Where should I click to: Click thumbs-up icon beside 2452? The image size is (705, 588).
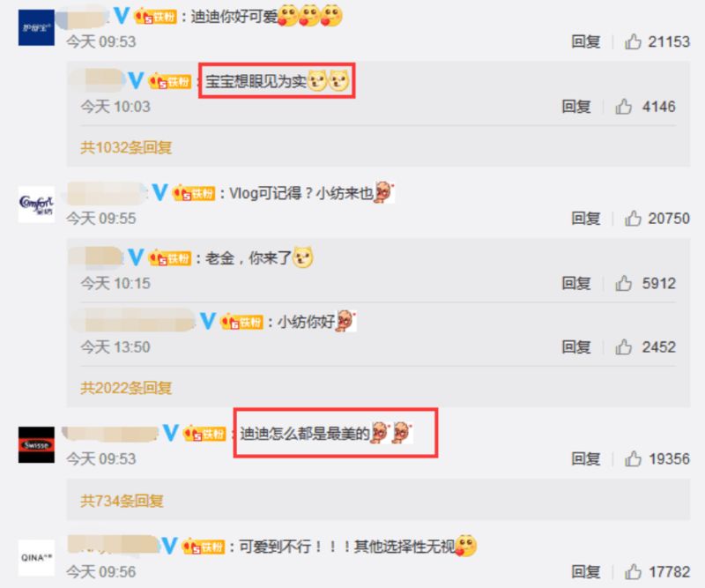coord(623,346)
